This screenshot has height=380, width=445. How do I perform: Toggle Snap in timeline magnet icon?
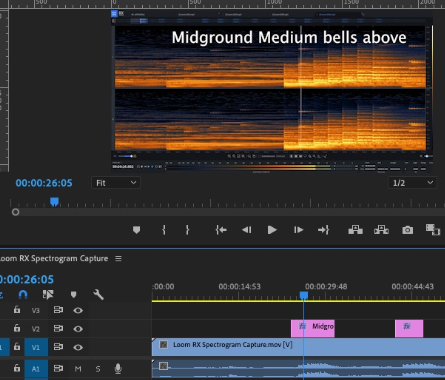point(23,294)
